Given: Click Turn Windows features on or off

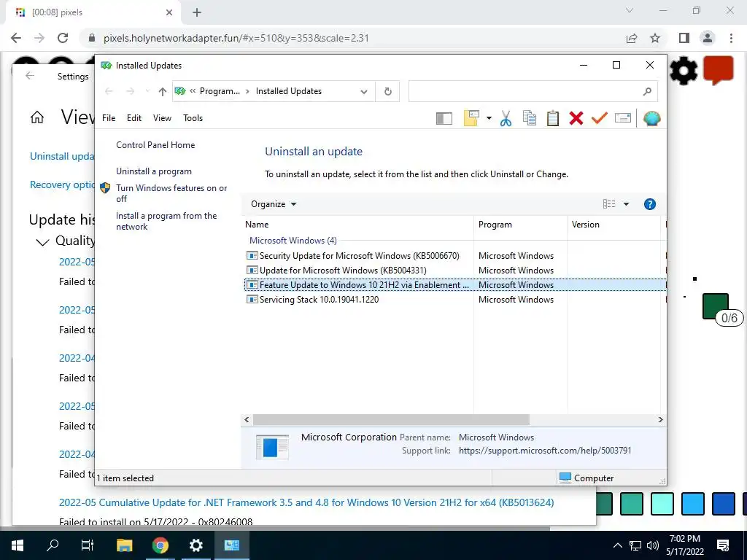Looking at the screenshot, I should [x=171, y=193].
